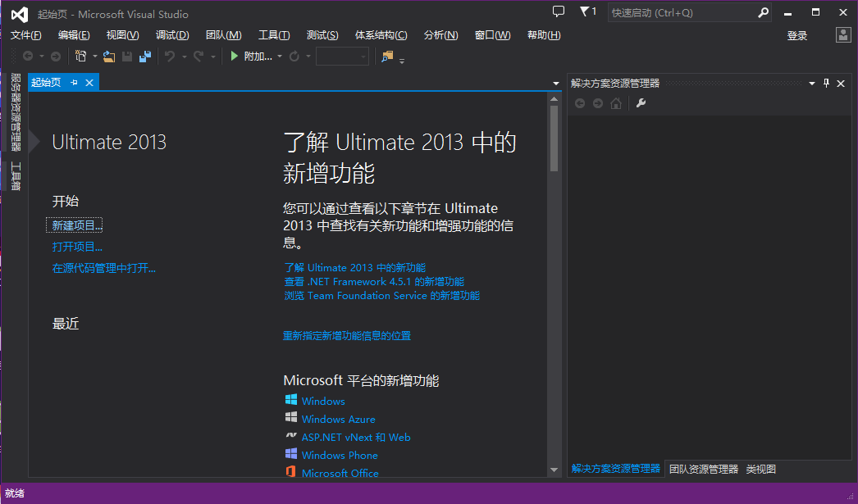
Task: Click the Microsoft Office logo icon
Action: point(291,472)
